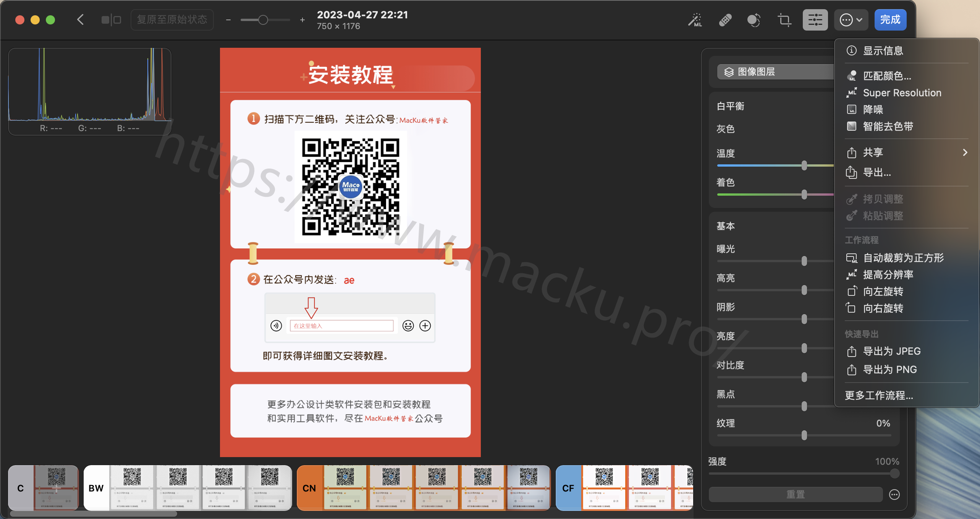Screen dimensions: 980x519
Task: Click the preset strip horizontal scrollbar
Action: pyautogui.click(x=94, y=514)
